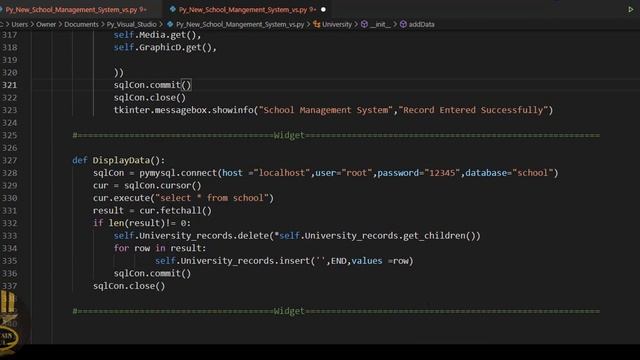Image resolution: width=640 pixels, height=360 pixels.
Task: Open the addData function breadcrumb
Action: pos(422,24)
